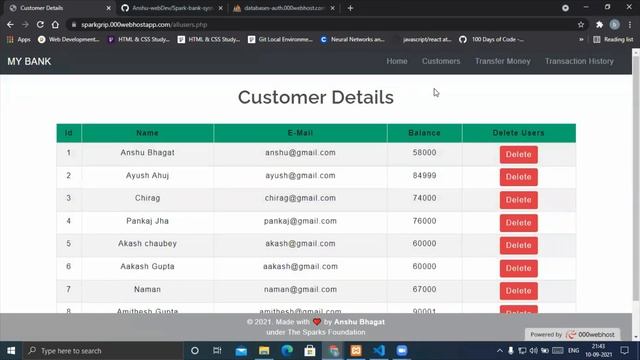640x360 pixels.
Task: Open XAMPP from the taskbar
Action: coord(356,351)
